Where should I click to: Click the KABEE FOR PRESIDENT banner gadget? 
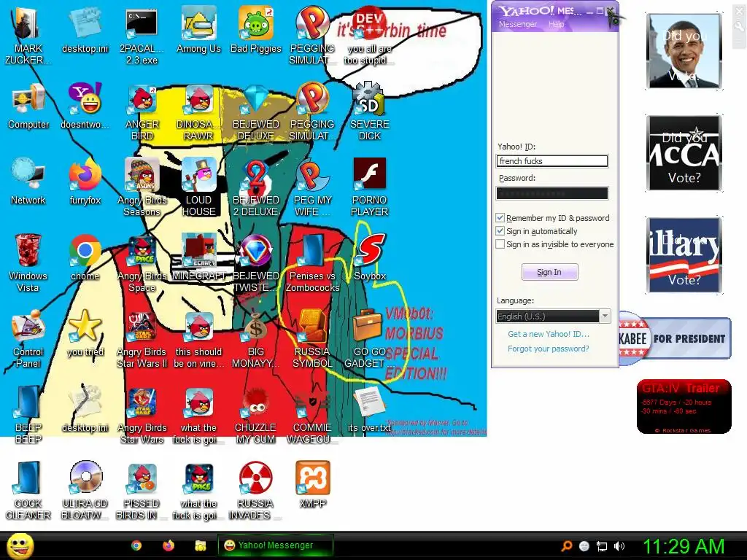click(675, 338)
